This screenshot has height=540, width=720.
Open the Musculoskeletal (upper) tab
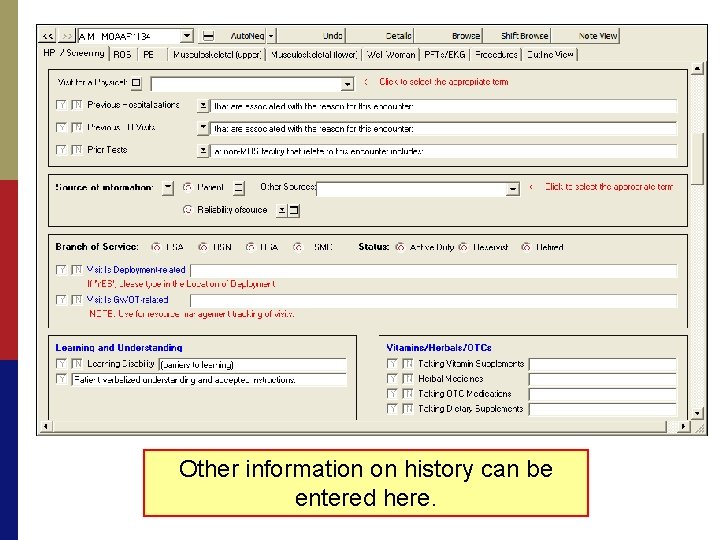(217, 55)
